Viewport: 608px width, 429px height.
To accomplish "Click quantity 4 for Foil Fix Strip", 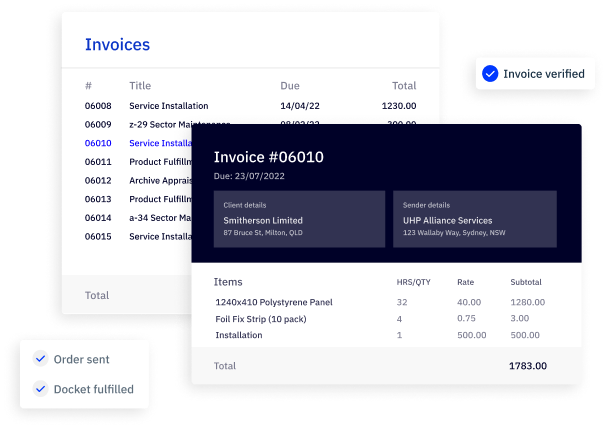I will click(399, 319).
